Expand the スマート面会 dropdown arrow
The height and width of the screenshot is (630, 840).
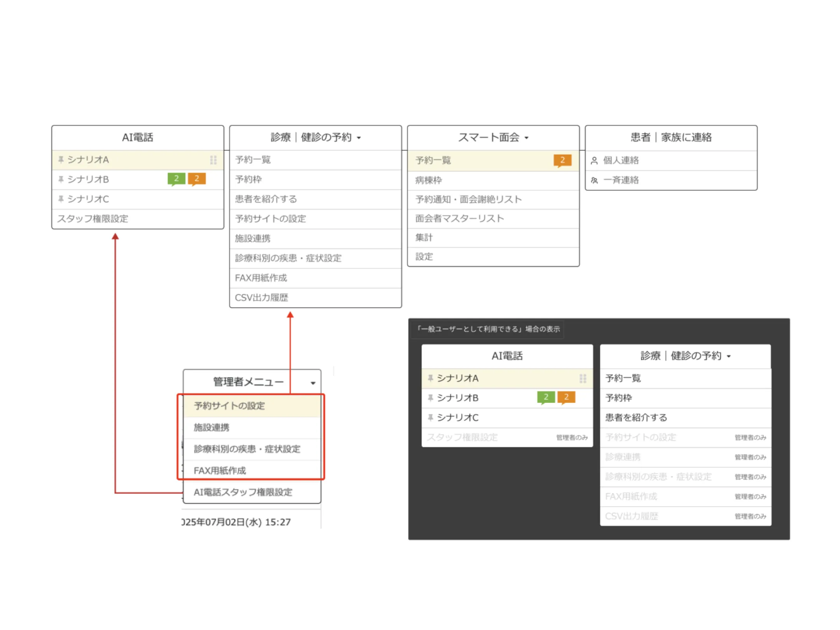(x=527, y=138)
